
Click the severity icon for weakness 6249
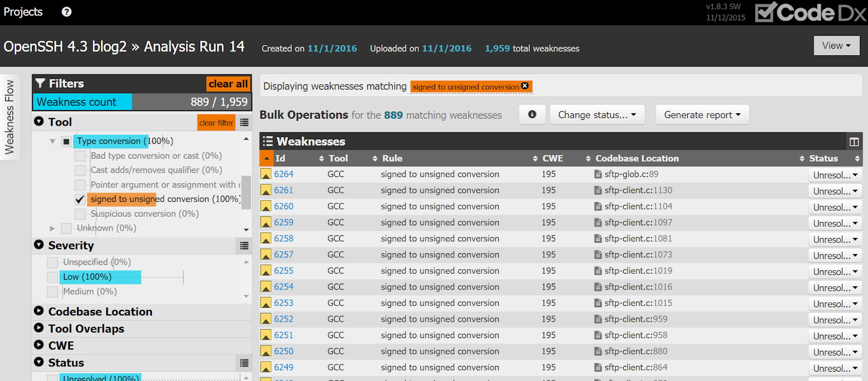coord(266,367)
